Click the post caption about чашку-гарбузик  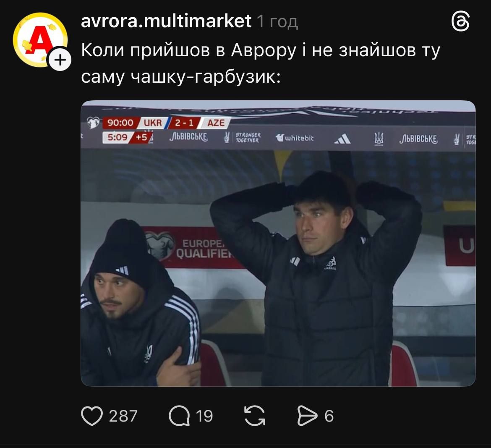click(261, 63)
